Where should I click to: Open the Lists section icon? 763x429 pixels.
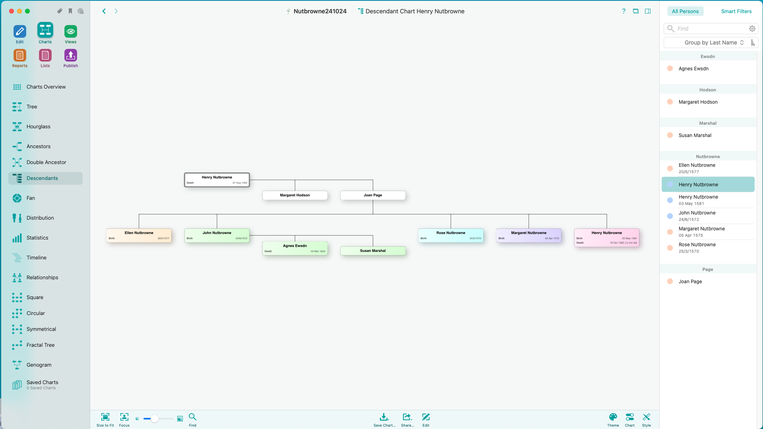45,55
